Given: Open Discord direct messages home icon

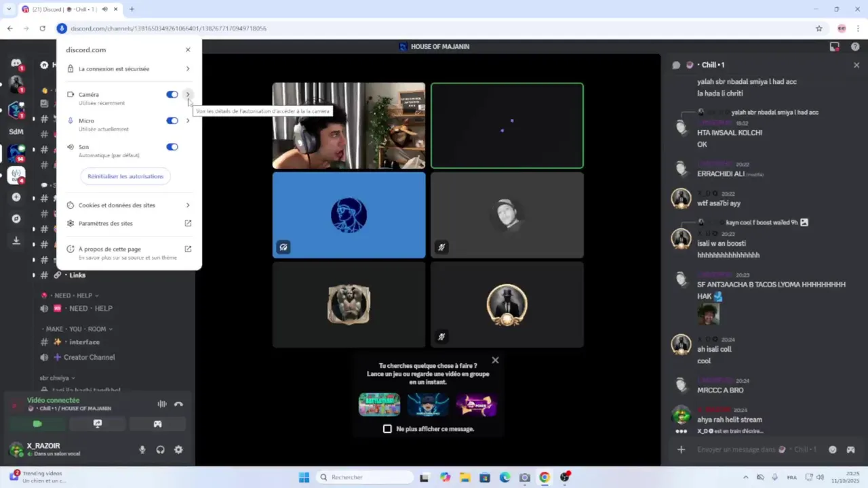Looking at the screenshot, I should (16, 64).
